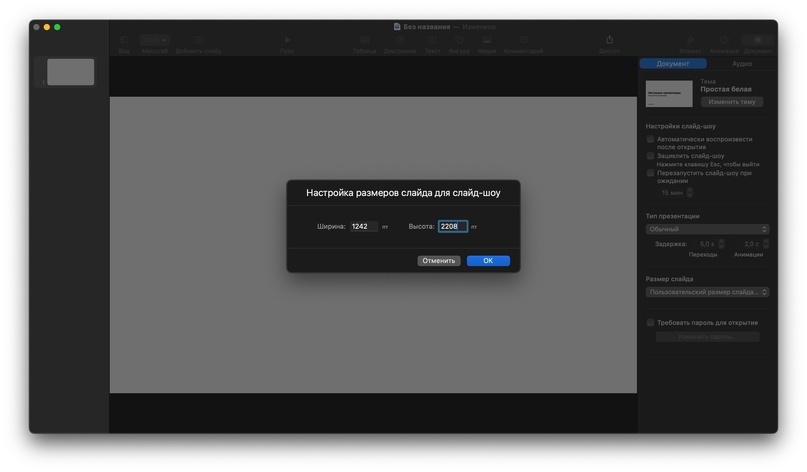Open the Пользовательский размер слайда dropdown
The height and width of the screenshot is (472, 807).
click(707, 292)
